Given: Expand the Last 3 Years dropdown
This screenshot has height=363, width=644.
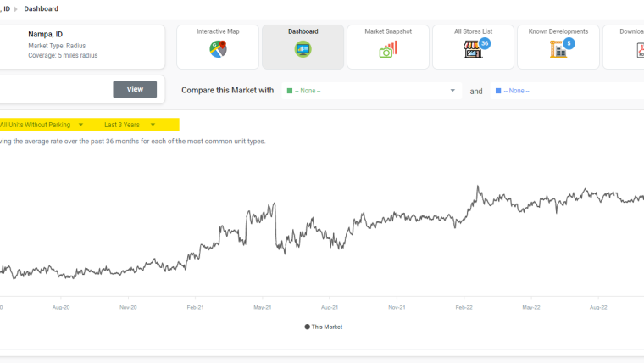Looking at the screenshot, I should (x=130, y=125).
